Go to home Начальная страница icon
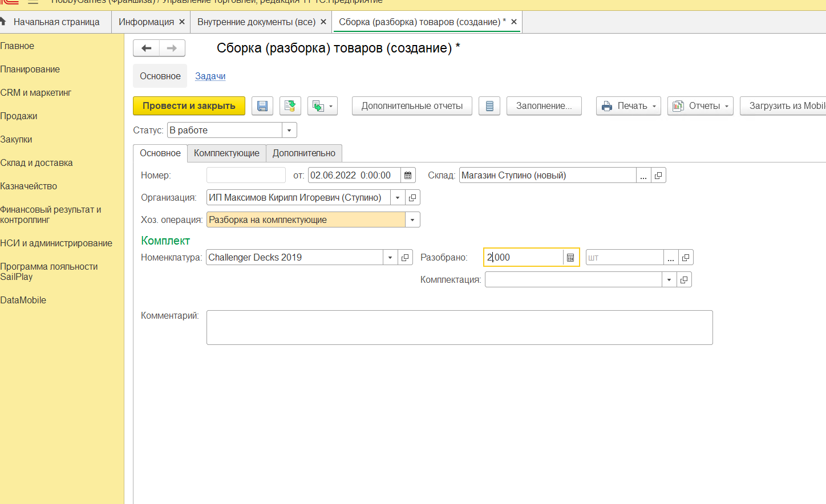Image resolution: width=826 pixels, height=504 pixels. point(3,21)
